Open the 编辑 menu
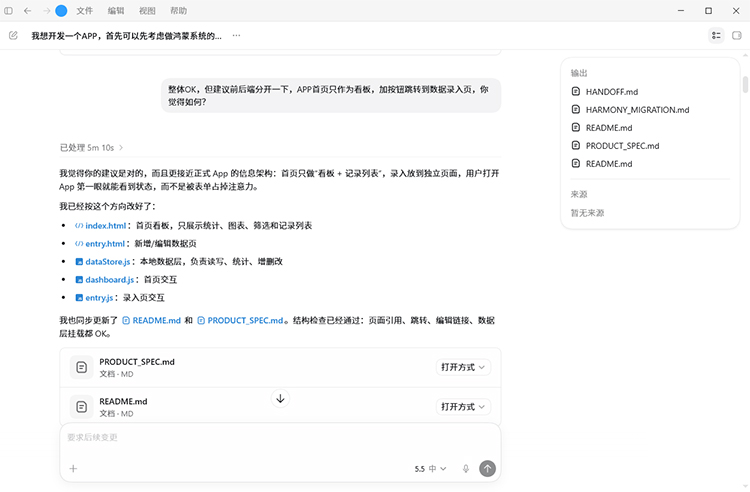Screen dimensions: 750x492 click(116, 11)
